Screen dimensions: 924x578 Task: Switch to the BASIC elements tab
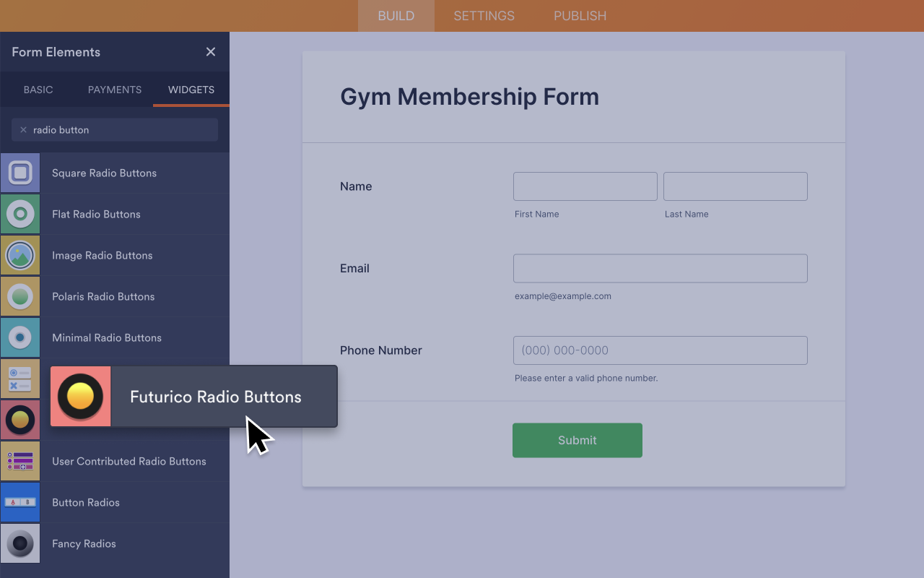[x=38, y=90]
